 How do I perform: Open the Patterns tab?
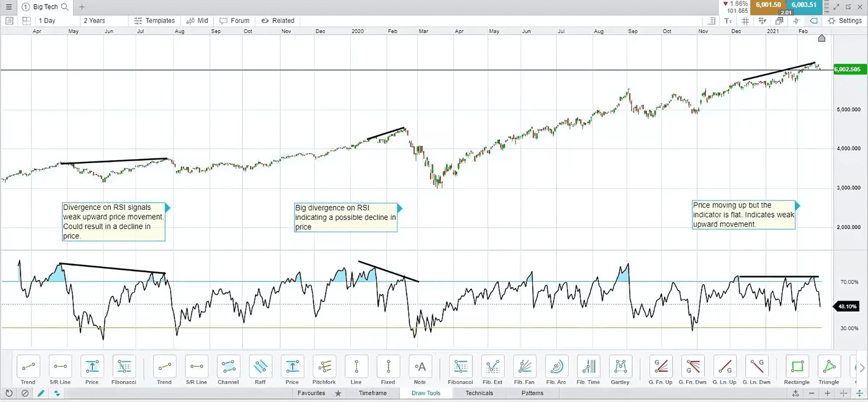532,393
